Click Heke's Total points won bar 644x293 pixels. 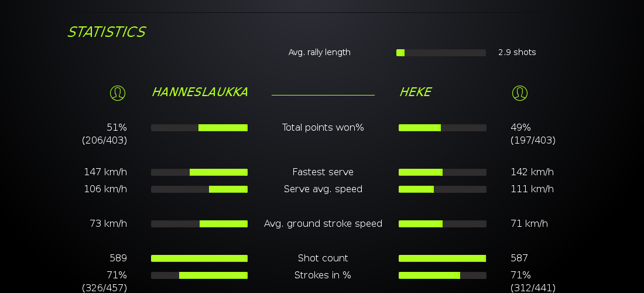point(442,128)
